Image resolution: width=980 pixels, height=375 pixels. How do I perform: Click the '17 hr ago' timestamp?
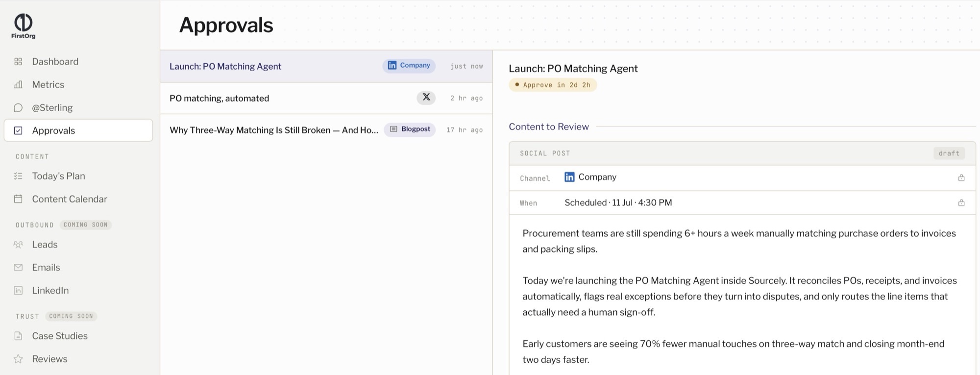(465, 130)
